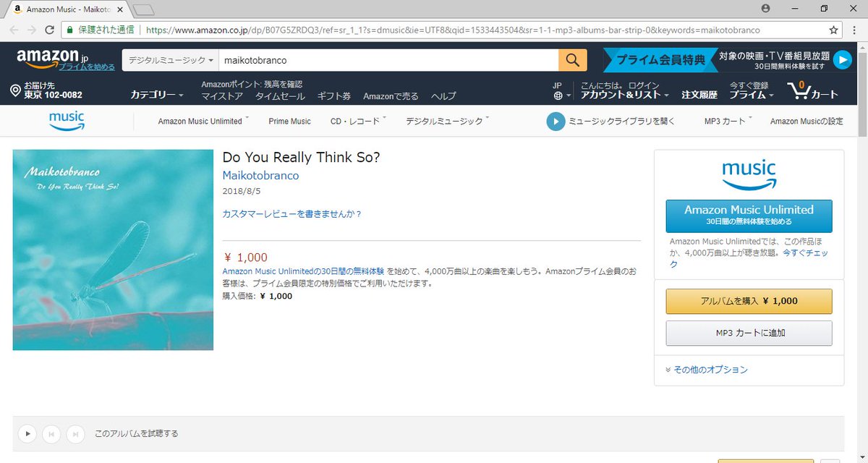Open Amazonで売る in top navigation
The height and width of the screenshot is (463, 868).
[391, 96]
